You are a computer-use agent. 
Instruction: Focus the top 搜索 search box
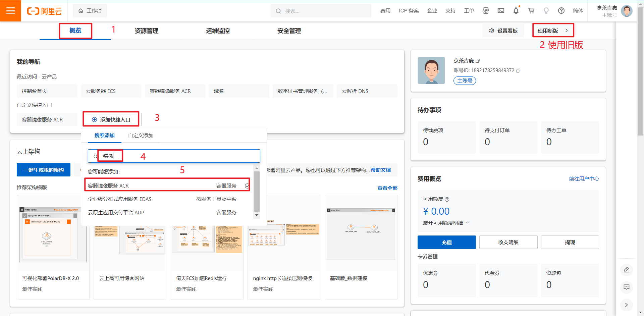[321, 11]
